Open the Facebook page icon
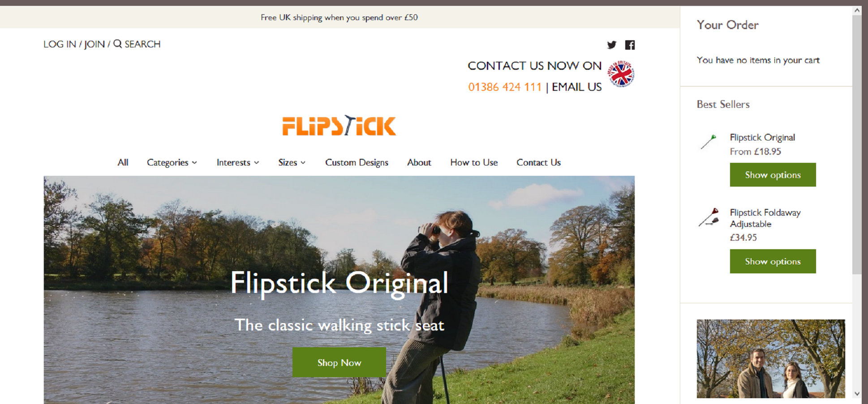This screenshot has height=404, width=868. pyautogui.click(x=630, y=45)
